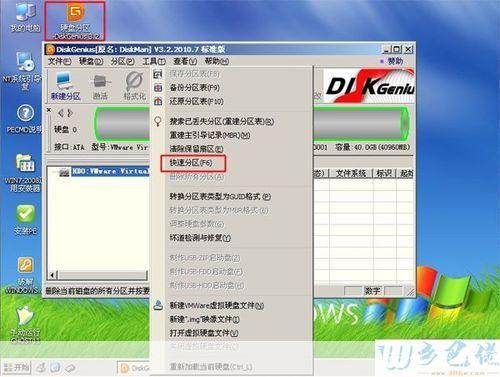Click second quick launch icon on taskbar
This screenshot has height=377, width=500.
click(x=55, y=368)
